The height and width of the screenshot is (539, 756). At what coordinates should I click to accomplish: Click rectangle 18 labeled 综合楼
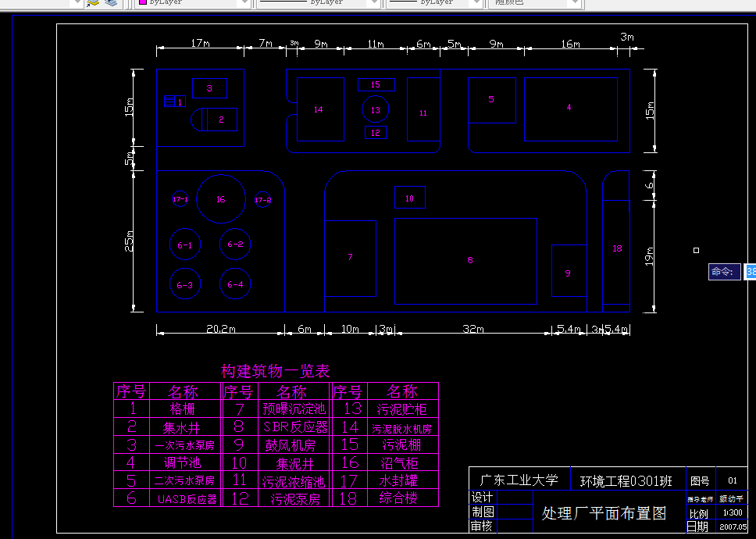[617, 248]
